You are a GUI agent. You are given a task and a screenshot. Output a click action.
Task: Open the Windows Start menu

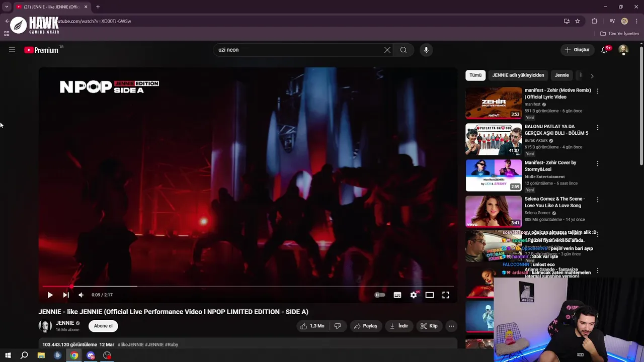click(8, 355)
